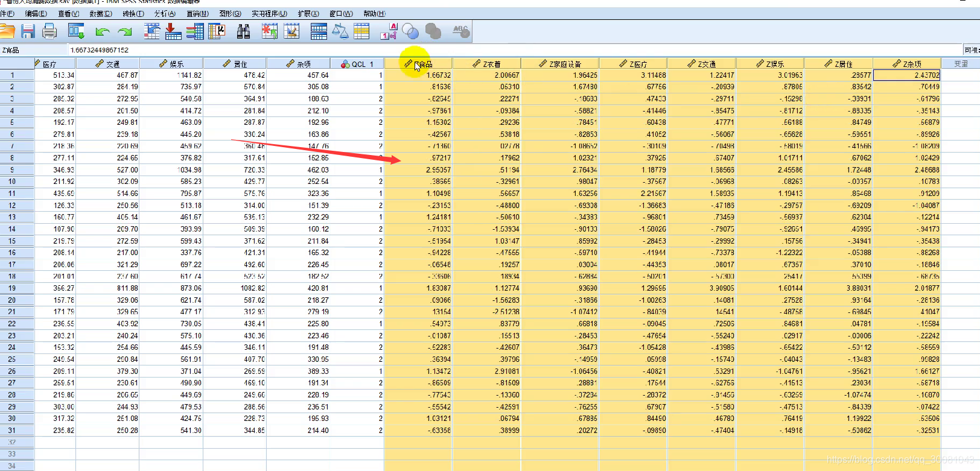980x471 pixels.
Task: Click the Weight cases scale icon
Action: [340, 31]
